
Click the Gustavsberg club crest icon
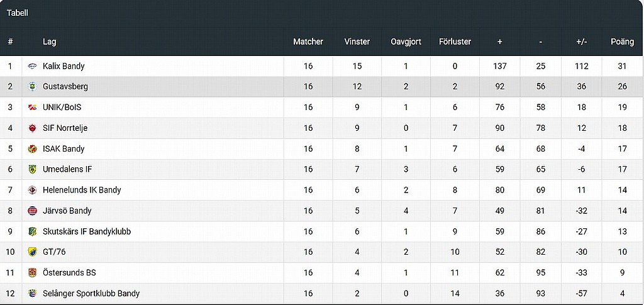point(32,87)
